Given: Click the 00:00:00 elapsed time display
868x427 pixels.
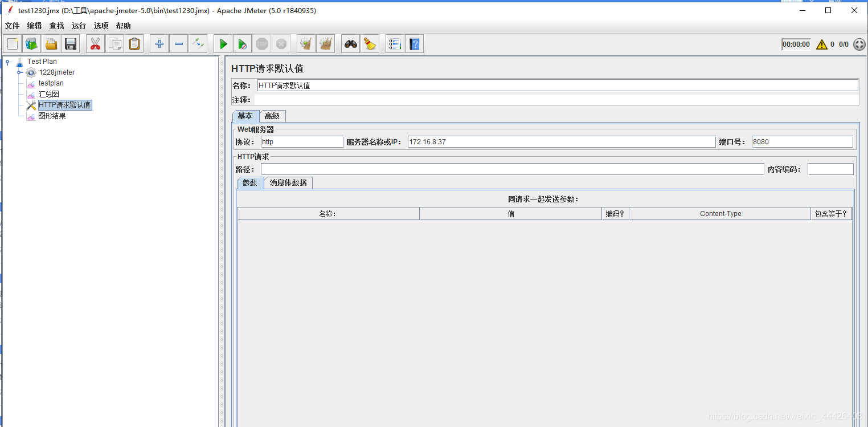Looking at the screenshot, I should coord(796,44).
